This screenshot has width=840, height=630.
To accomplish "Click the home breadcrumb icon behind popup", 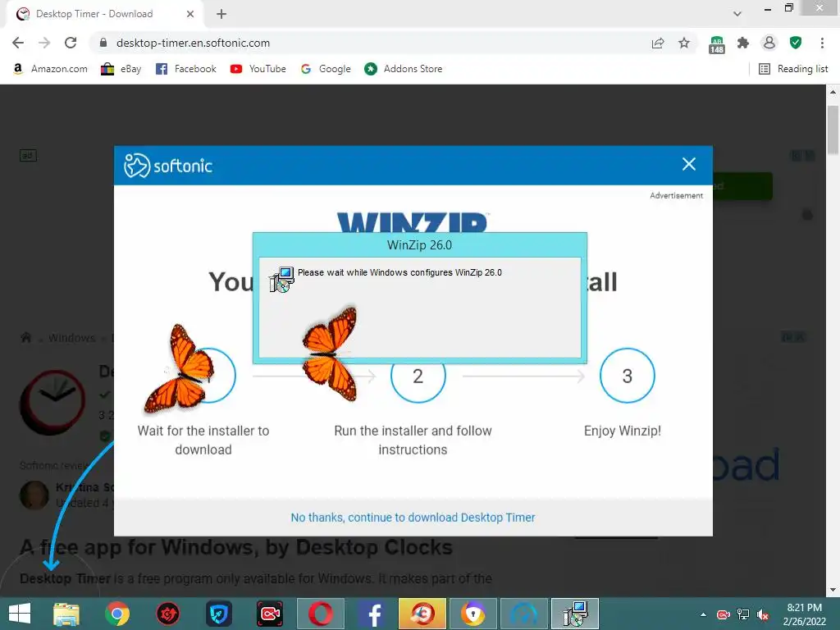I will [x=25, y=337].
